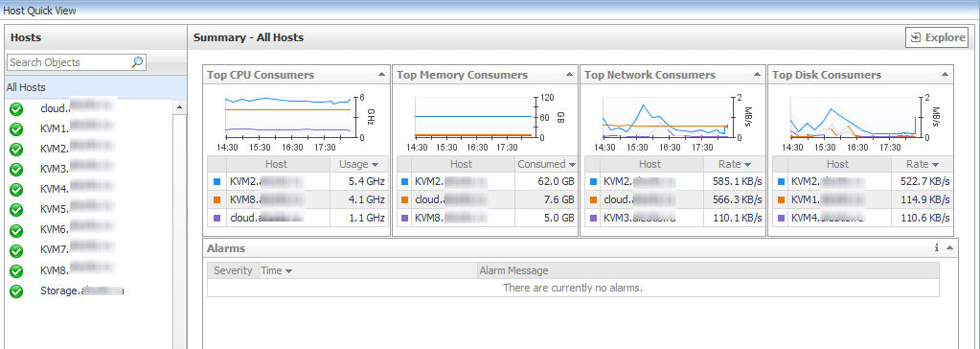Collapse the Top Disk Consumers panel
980x349 pixels.
(x=945, y=75)
